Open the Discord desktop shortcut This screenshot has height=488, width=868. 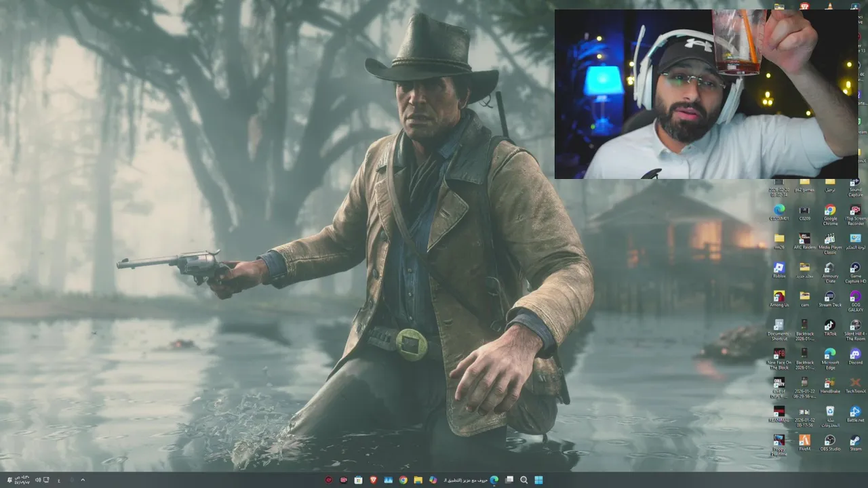(x=855, y=357)
